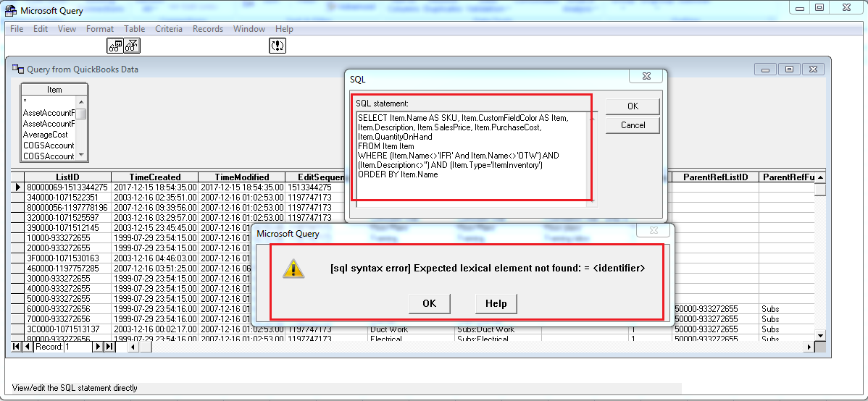Select the ParentRefListID column header

click(x=715, y=177)
